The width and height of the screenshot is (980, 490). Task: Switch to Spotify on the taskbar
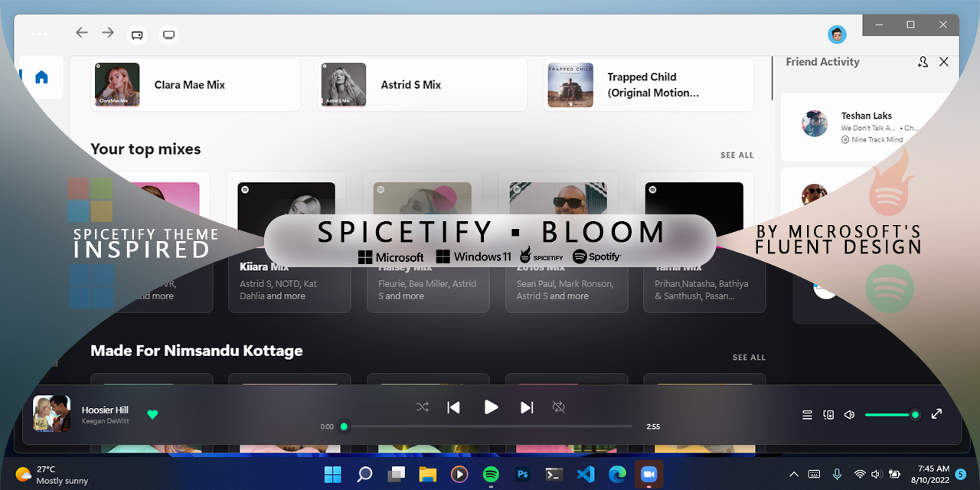491,475
